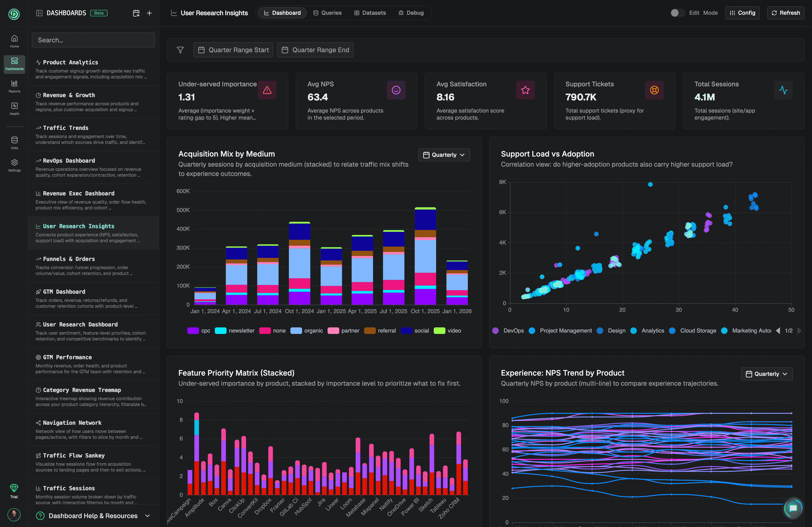812x527 pixels.
Task: Open the chat support bubble
Action: click(793, 508)
